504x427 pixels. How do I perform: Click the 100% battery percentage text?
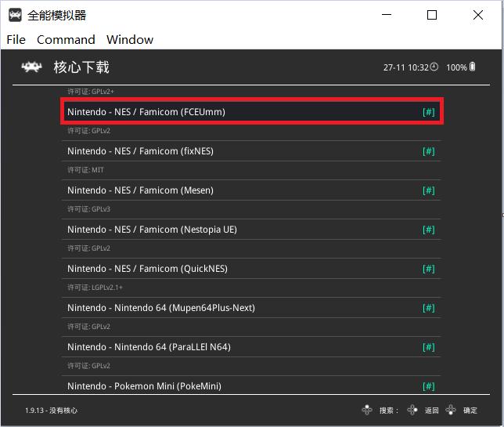456,67
